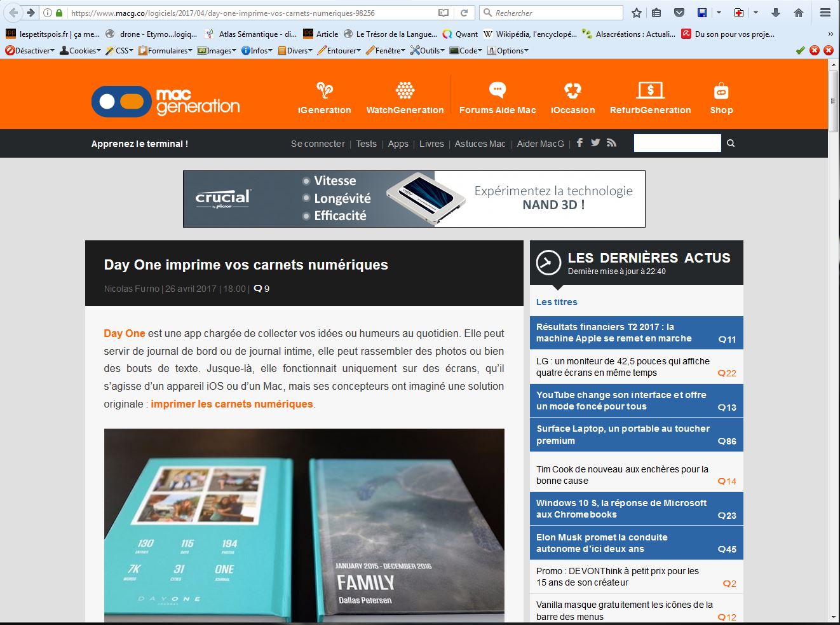
Task: Click the iGeneration icon in header
Action: [x=324, y=90]
